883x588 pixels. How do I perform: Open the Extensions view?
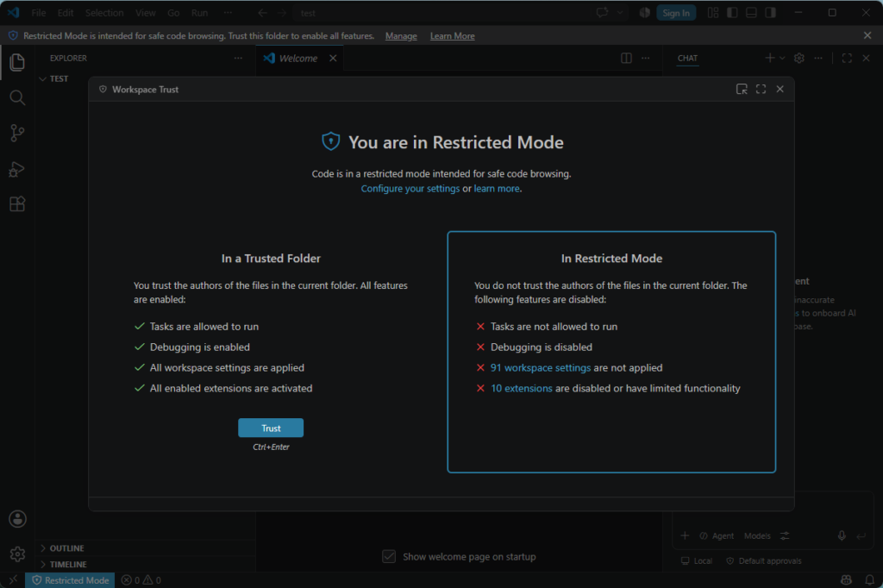pos(17,203)
